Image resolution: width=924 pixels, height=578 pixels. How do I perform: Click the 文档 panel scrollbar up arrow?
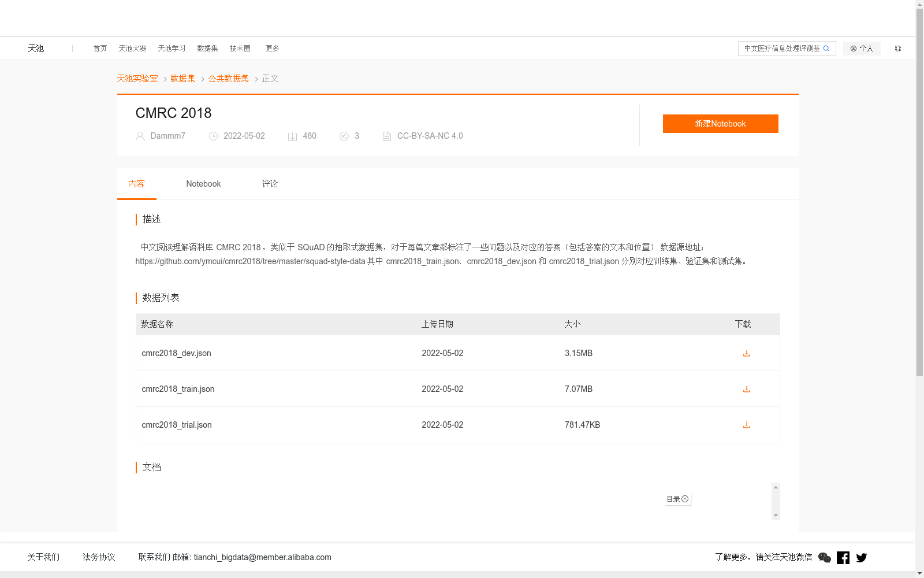tap(776, 487)
